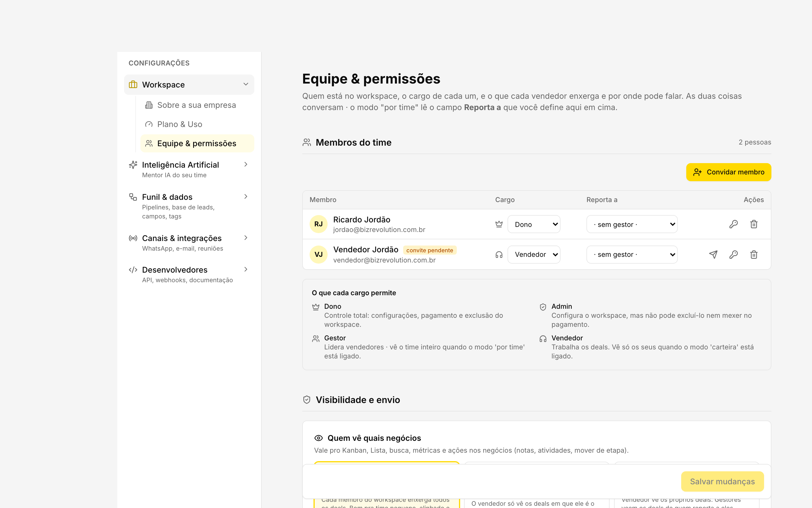The height and width of the screenshot is (508, 812).
Task: Click the people icon beside Equipe & permissões
Action: pyautogui.click(x=149, y=143)
